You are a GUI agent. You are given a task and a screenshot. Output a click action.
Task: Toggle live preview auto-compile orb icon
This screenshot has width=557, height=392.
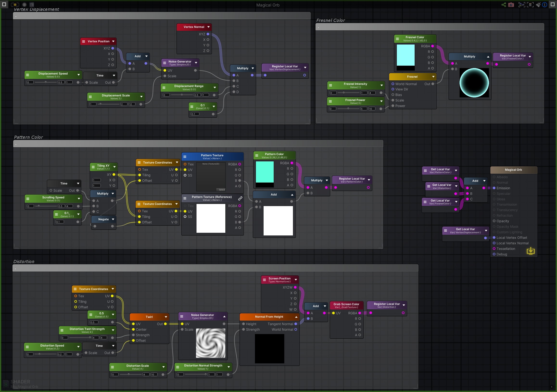[15, 5]
